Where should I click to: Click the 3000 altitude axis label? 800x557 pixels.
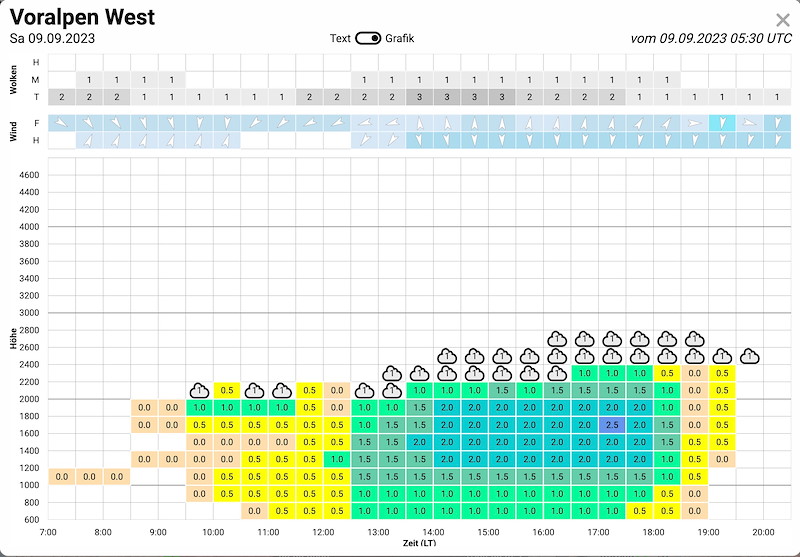pyautogui.click(x=29, y=313)
